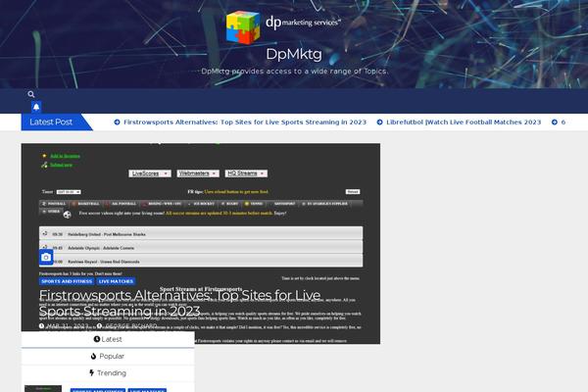Image resolution: width=588 pixels, height=392 pixels.
Task: Open Firstrowsports Alternatives ticker headline
Action: pyautogui.click(x=245, y=122)
